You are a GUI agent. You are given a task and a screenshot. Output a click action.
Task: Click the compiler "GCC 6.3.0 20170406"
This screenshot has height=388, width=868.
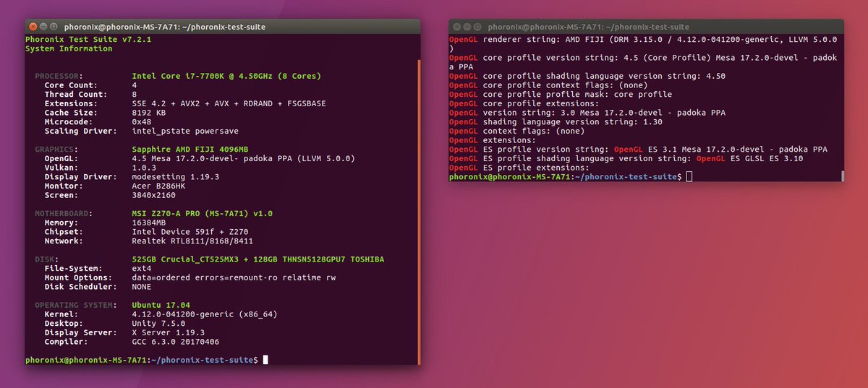pos(174,342)
